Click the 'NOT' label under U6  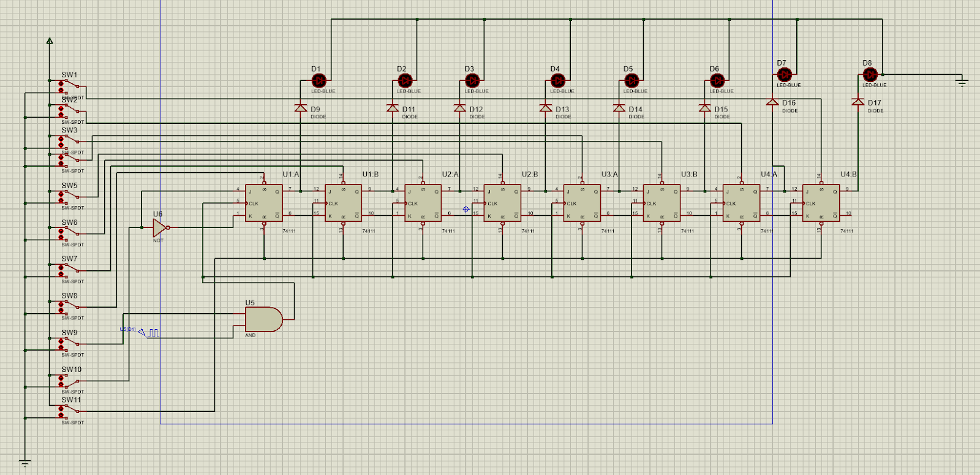[x=158, y=240]
